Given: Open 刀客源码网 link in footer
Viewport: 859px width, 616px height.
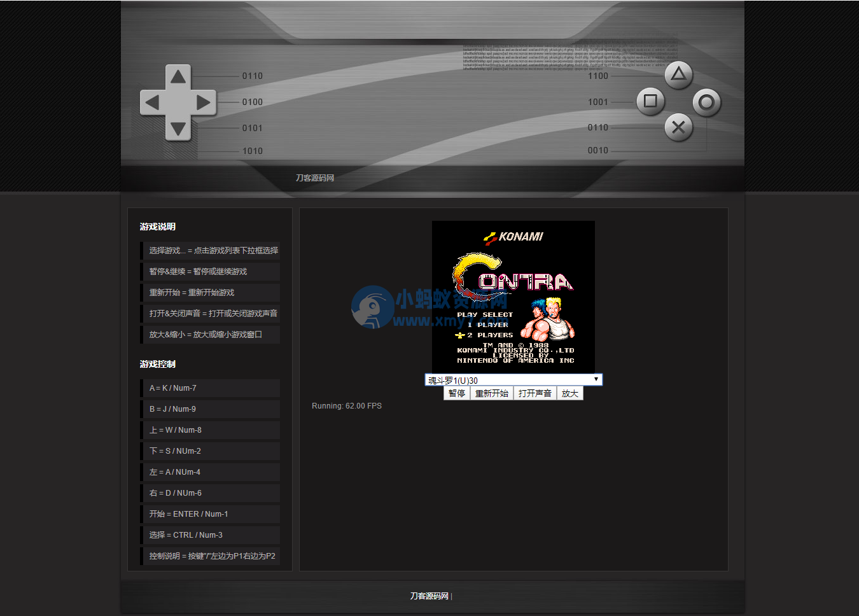Looking at the screenshot, I should (x=429, y=596).
